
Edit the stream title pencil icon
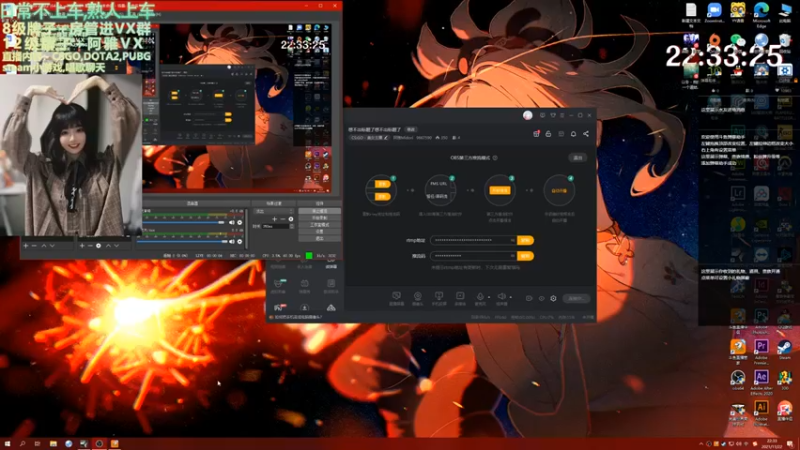(x=386, y=138)
